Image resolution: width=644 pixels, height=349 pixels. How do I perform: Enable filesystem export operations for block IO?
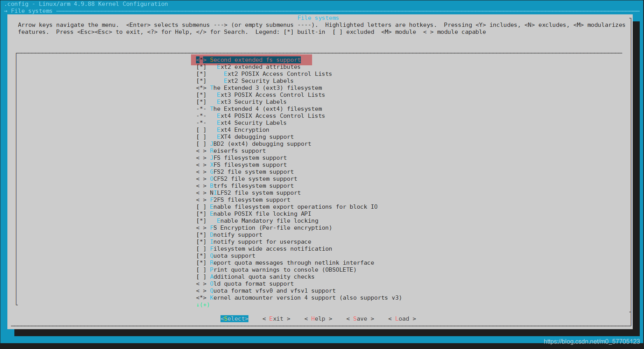[x=287, y=207]
